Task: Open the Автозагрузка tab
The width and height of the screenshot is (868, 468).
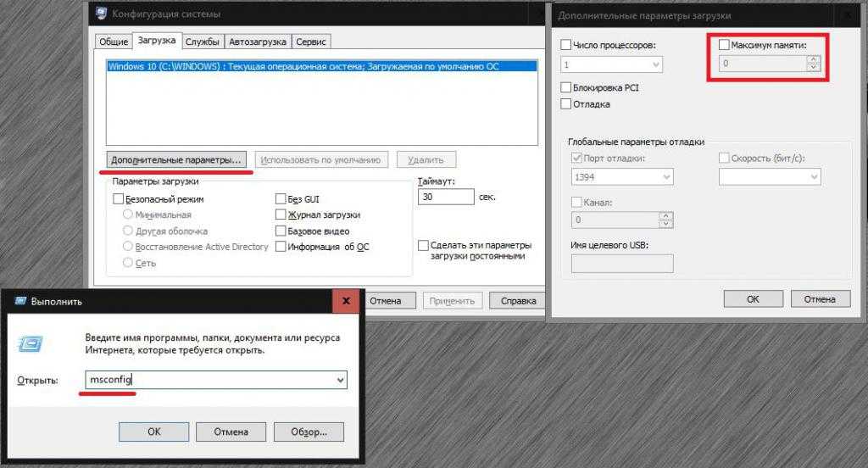Action: pyautogui.click(x=257, y=42)
